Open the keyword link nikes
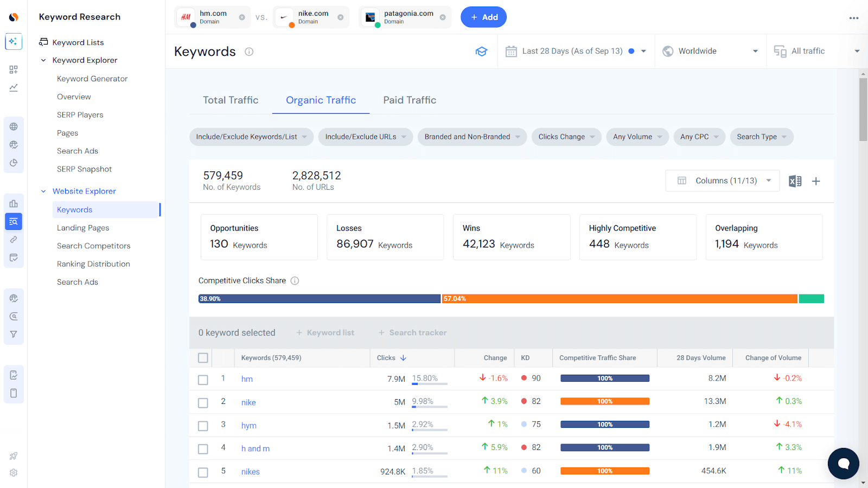This screenshot has height=488, width=868. pyautogui.click(x=250, y=471)
